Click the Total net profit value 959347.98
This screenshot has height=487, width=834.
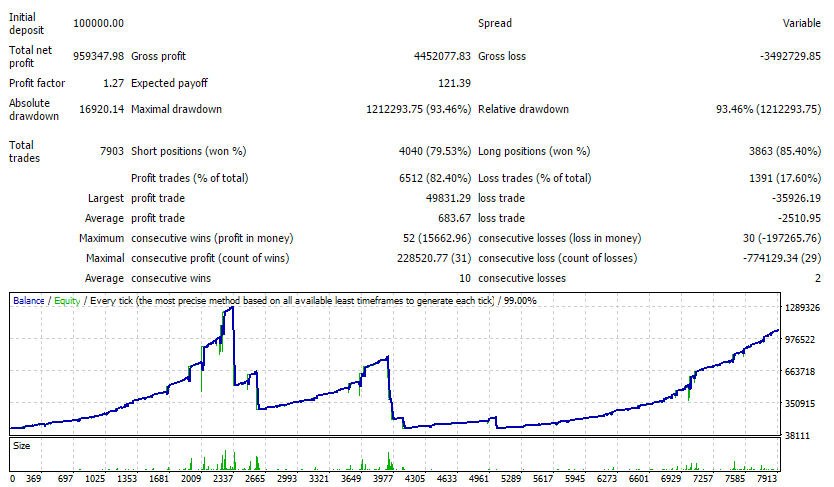click(98, 56)
